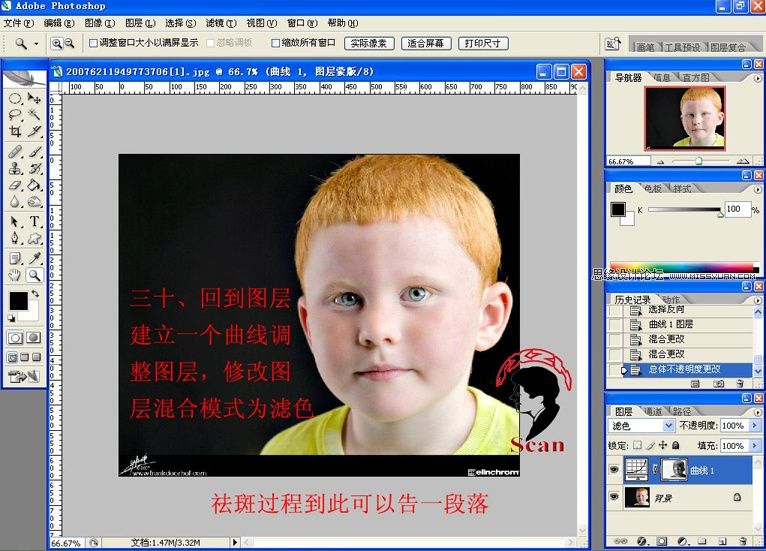
Task: Select the Elliptical Marquee tool
Action: pos(15,99)
